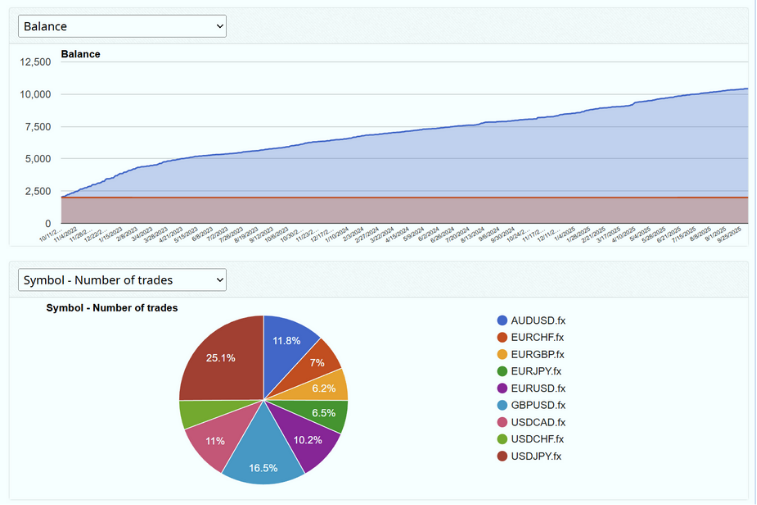Click the orange-red EURCHF.fx legend dot
This screenshot has height=505, width=757.
502,337
